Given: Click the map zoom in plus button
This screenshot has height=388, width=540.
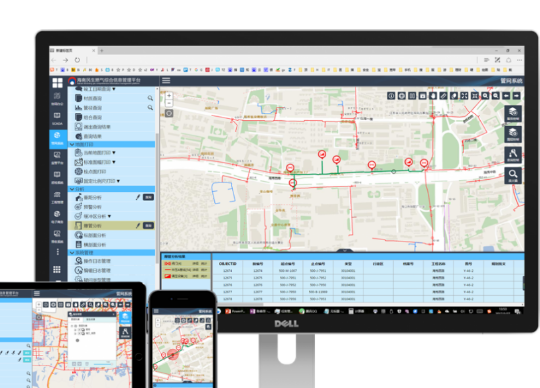Looking at the screenshot, I should click(169, 95).
